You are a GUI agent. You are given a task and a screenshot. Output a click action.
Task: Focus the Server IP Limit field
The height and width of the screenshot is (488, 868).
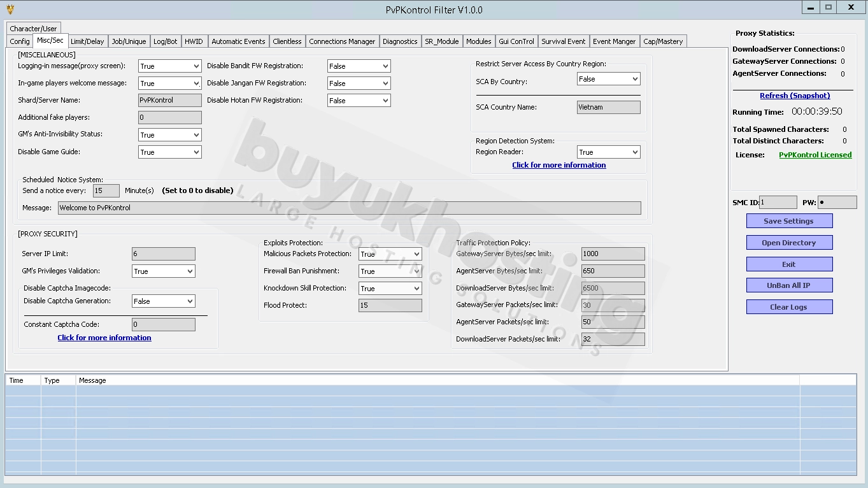pos(163,254)
